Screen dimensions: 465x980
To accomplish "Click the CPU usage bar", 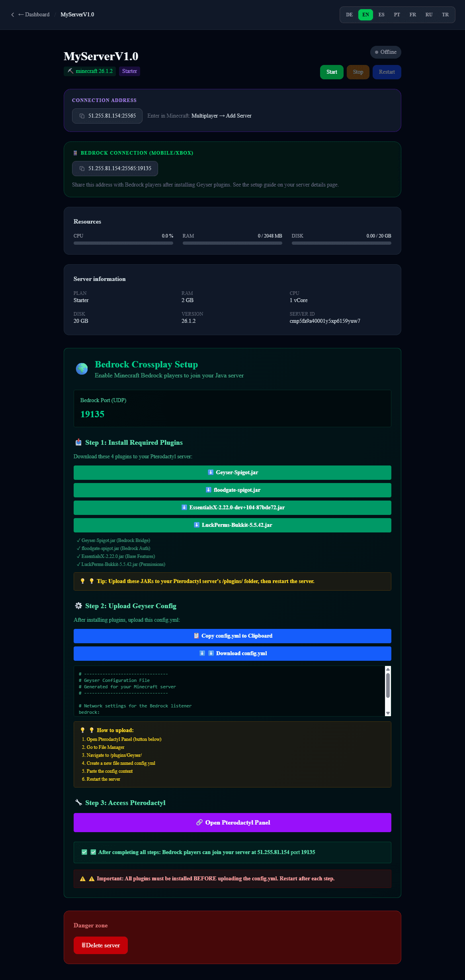I will [123, 243].
